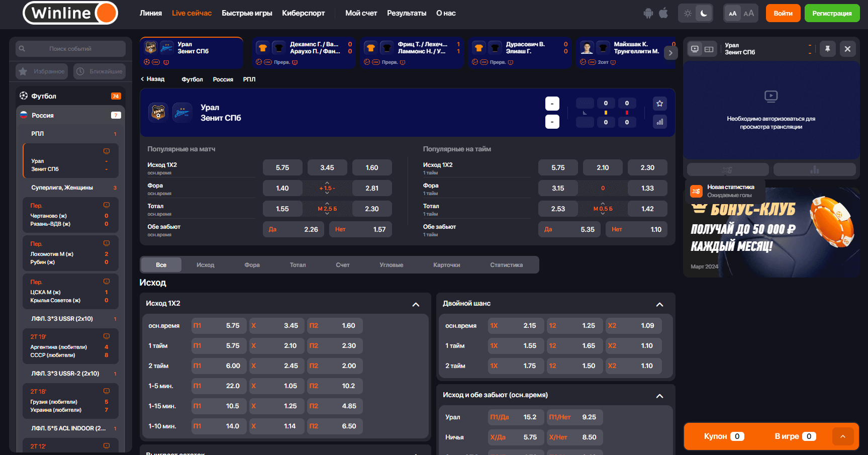Click player photo on Майхшак Трунгеллити card
The width and height of the screenshot is (868, 455).
coord(587,48)
